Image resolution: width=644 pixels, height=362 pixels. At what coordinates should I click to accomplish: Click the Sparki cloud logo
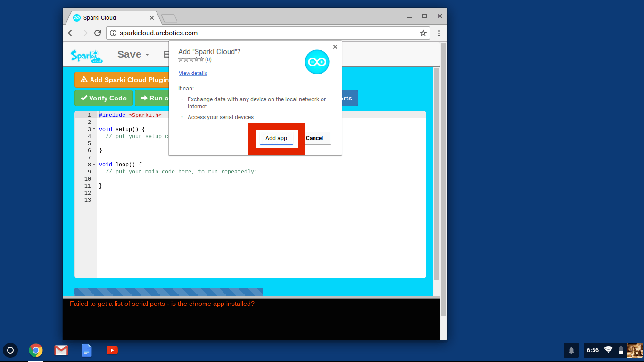[x=86, y=56]
